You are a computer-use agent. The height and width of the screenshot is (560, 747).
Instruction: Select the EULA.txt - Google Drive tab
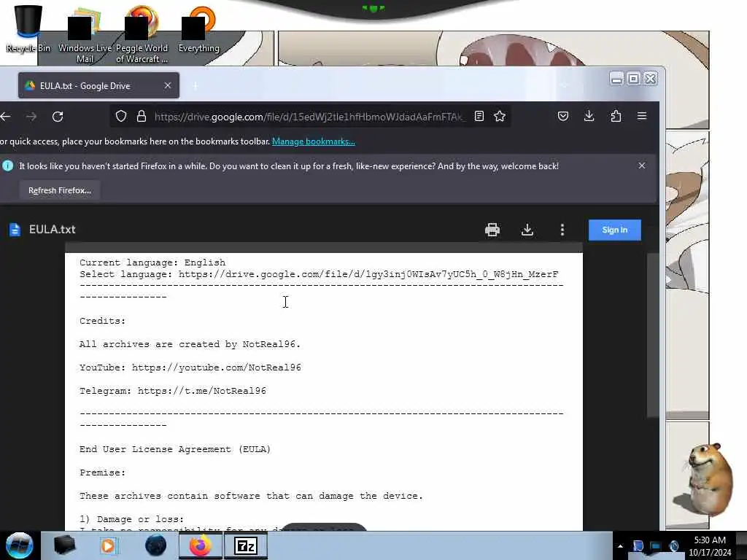point(98,86)
